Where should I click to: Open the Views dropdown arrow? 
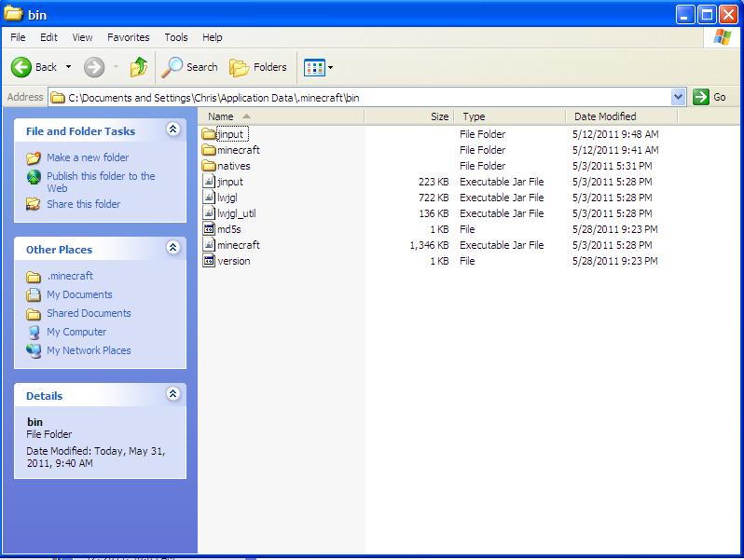[x=330, y=67]
